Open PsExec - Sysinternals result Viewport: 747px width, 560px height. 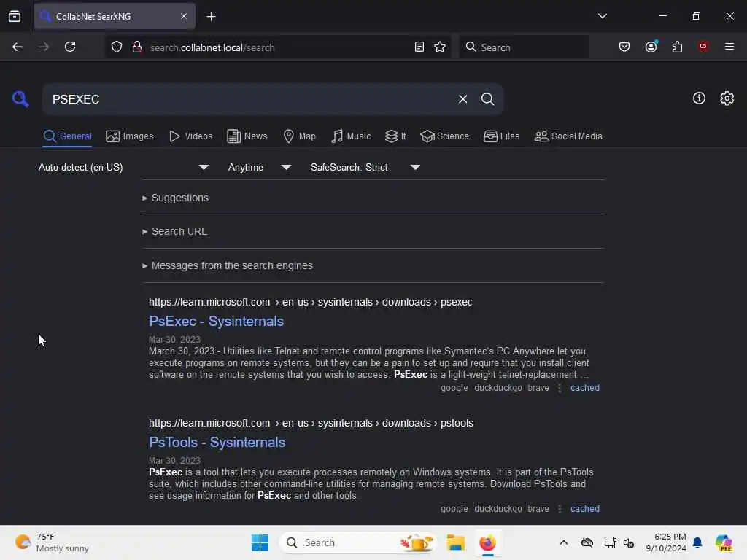[x=216, y=322]
